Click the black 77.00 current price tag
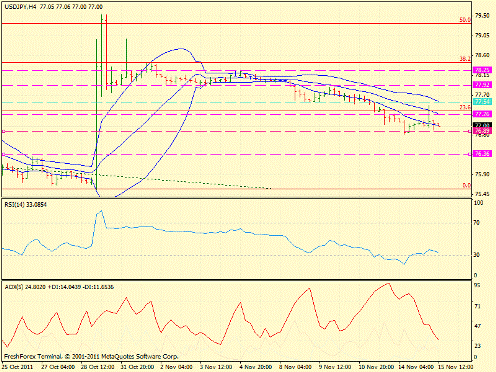The image size is (496, 372). (x=482, y=125)
